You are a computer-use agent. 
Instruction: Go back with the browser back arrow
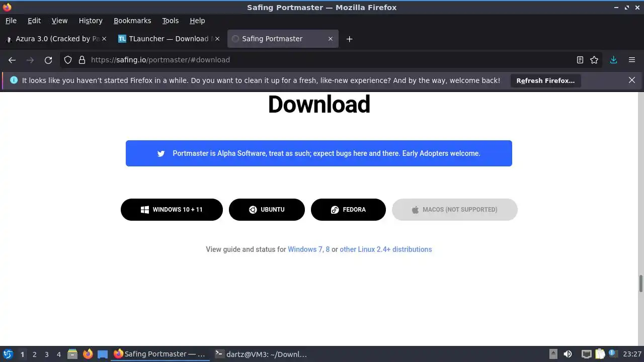point(12,60)
